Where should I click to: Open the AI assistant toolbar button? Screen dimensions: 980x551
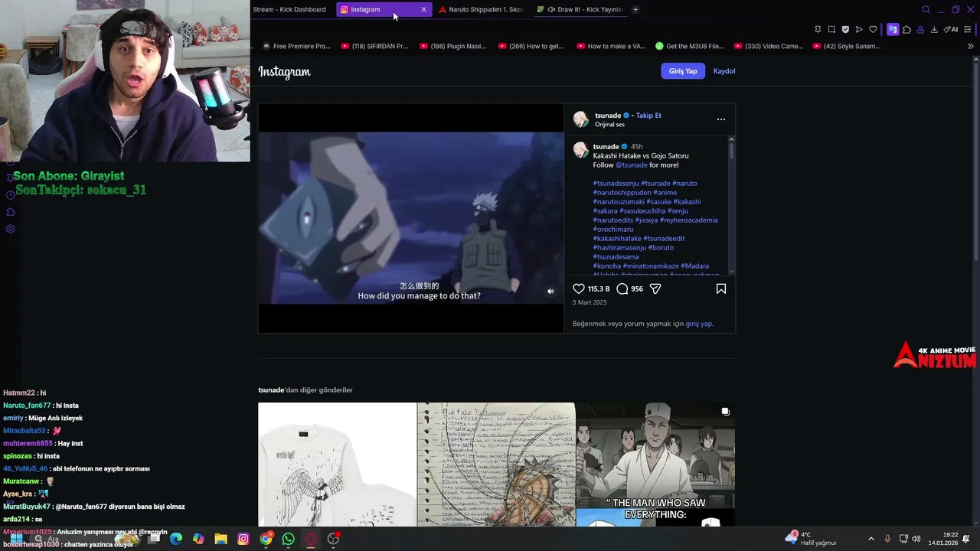click(951, 30)
